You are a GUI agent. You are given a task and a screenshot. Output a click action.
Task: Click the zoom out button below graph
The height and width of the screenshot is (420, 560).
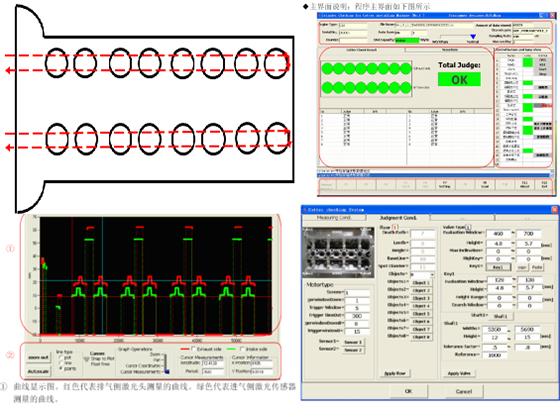[39, 357]
